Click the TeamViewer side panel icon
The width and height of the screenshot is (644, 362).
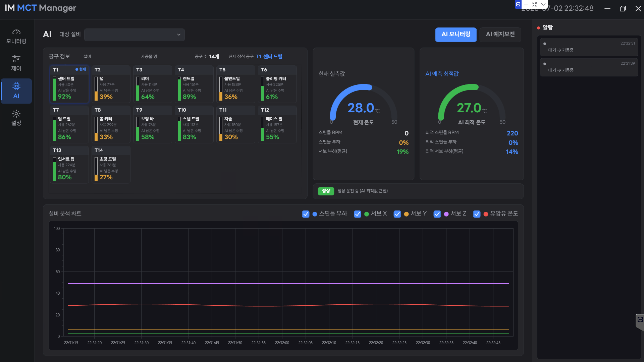pos(640,319)
